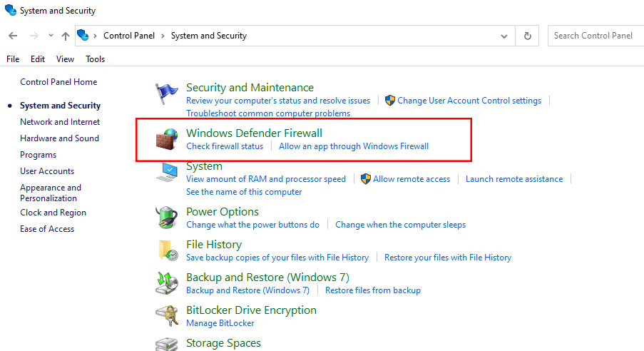644x351 pixels.
Task: Open the File menu
Action: (x=13, y=59)
